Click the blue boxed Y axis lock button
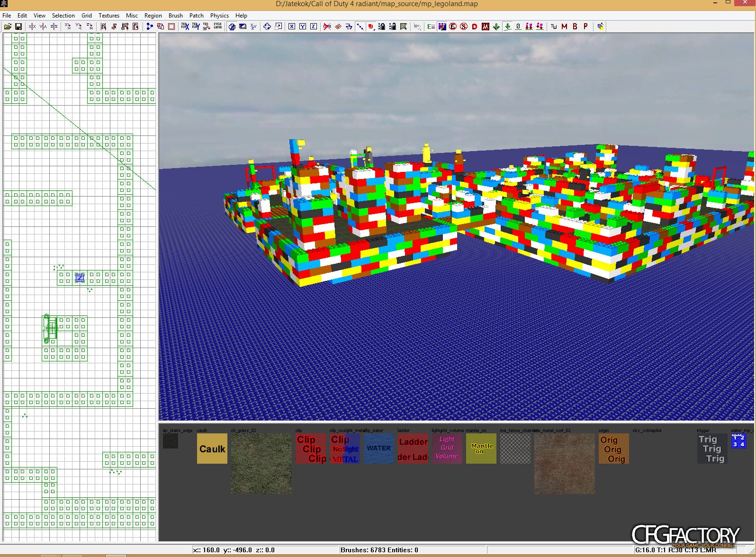Viewport: 756px width, 557px height. (303, 27)
